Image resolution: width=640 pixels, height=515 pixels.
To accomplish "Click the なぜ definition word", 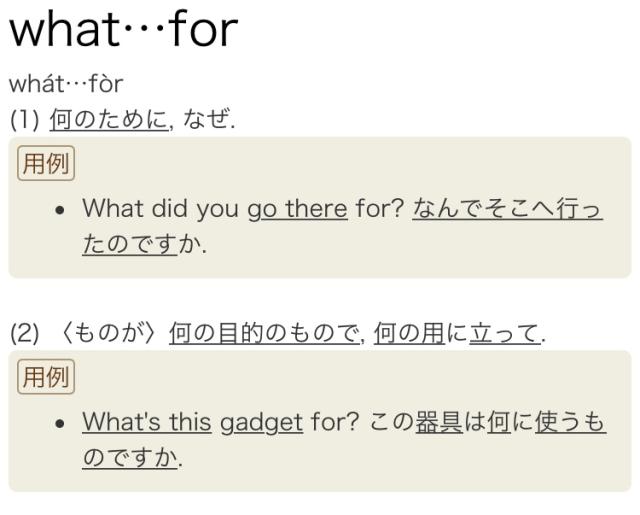I will tap(206, 120).
